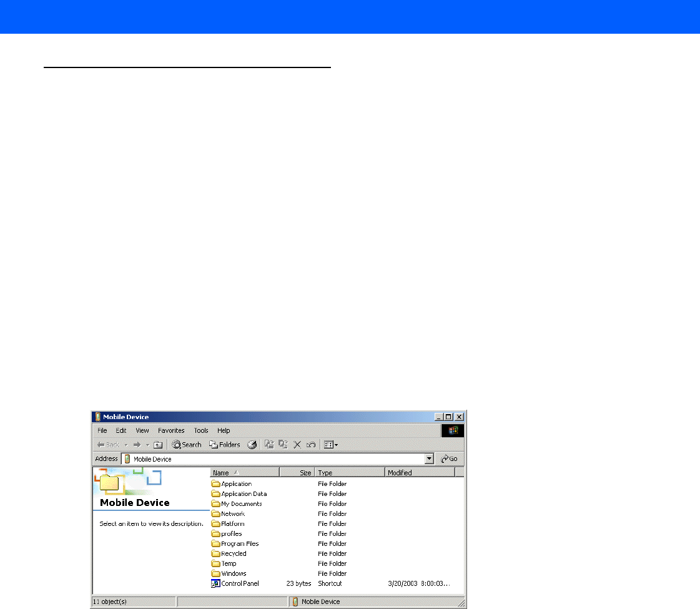Sort by the Size column header
Screen dimensions: 700x609
[297, 473]
